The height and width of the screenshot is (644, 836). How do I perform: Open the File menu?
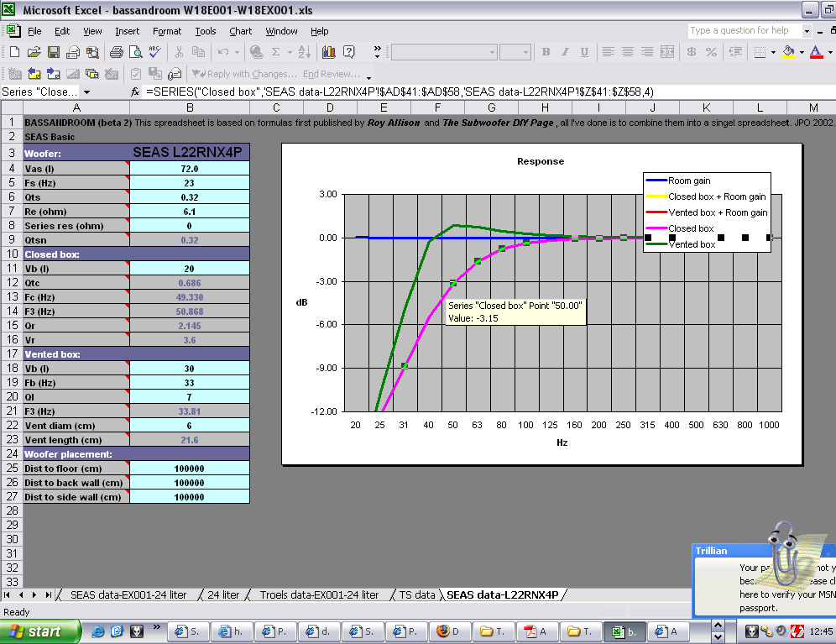[x=34, y=31]
